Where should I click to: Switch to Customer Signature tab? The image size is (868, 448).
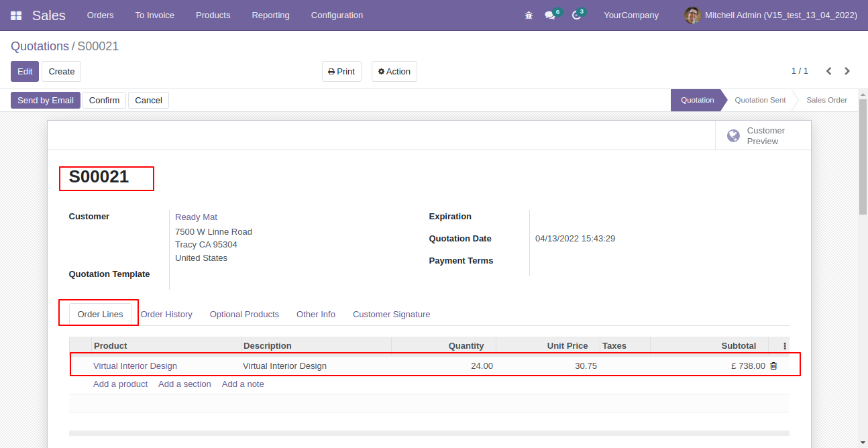click(x=391, y=315)
